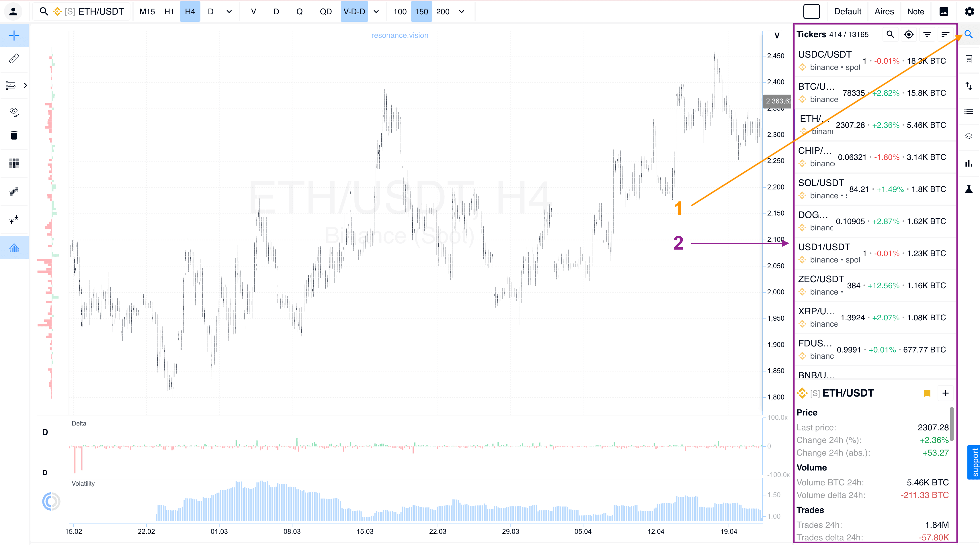Open the notes icon in right sidebar
The height and width of the screenshot is (545, 980).
click(x=969, y=59)
